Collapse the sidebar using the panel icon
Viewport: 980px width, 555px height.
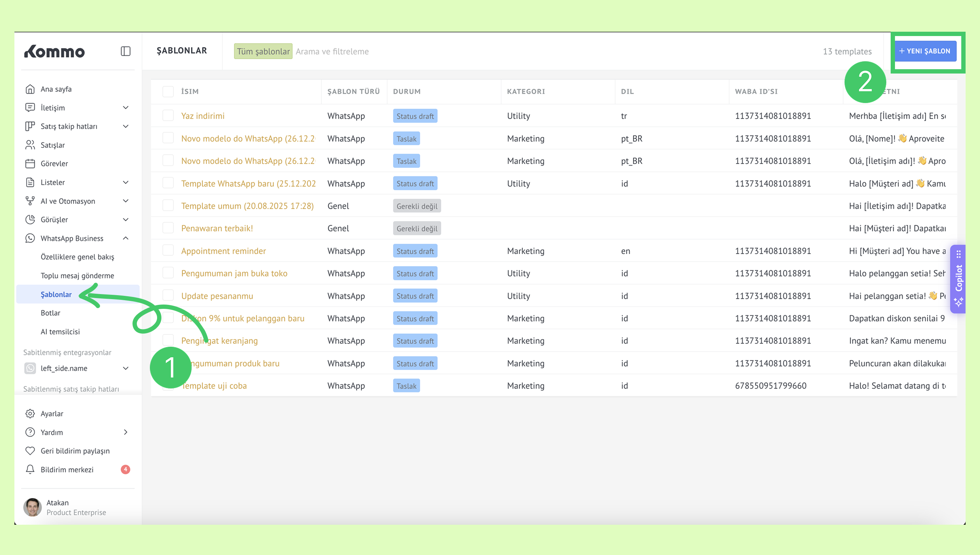(125, 51)
